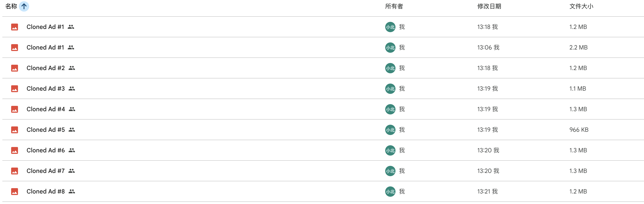Click image icon of Cloned Ad #2
The height and width of the screenshot is (204, 644).
(15, 68)
